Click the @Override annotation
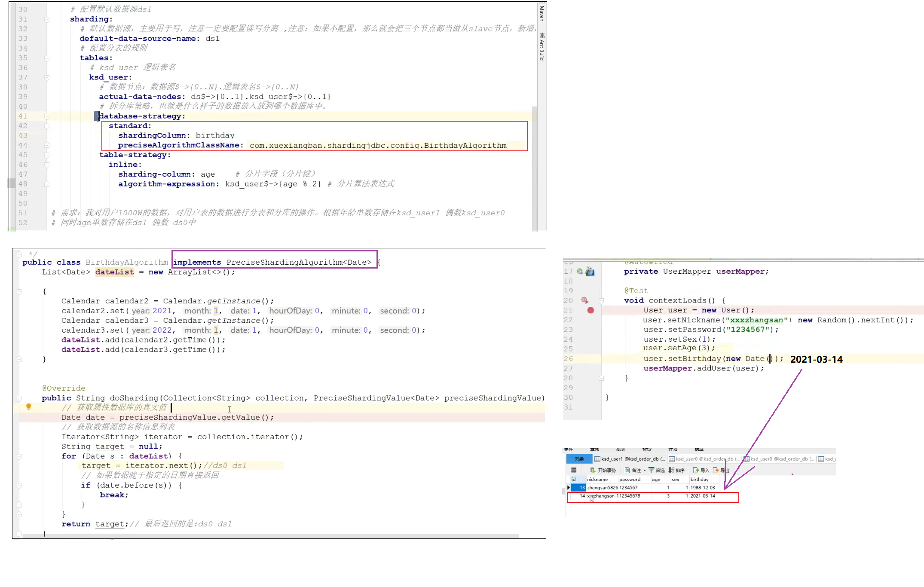This screenshot has height=587, width=924. tap(64, 388)
